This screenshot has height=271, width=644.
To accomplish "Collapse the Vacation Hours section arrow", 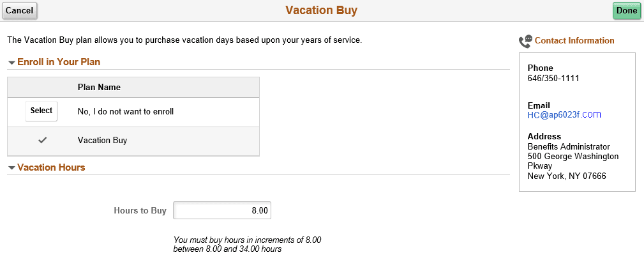I will click(x=11, y=168).
